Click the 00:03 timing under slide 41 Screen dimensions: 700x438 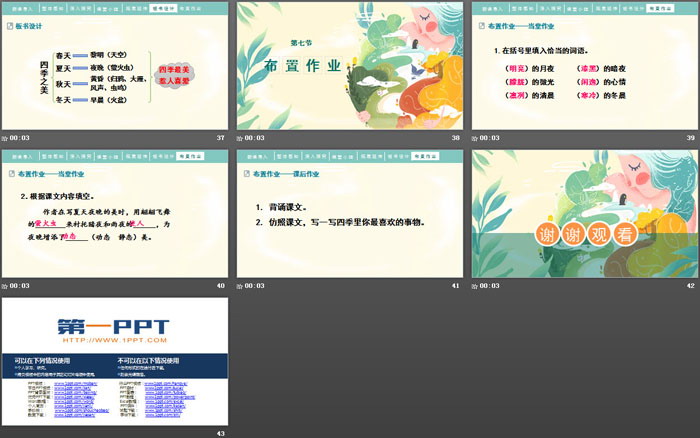254,286
